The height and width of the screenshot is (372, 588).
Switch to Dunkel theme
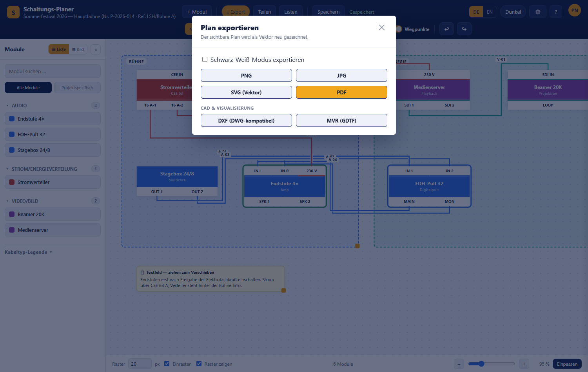tap(513, 12)
